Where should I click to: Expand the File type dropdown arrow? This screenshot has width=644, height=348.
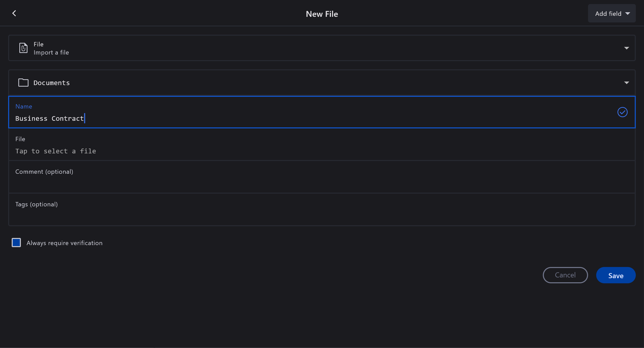[626, 48]
